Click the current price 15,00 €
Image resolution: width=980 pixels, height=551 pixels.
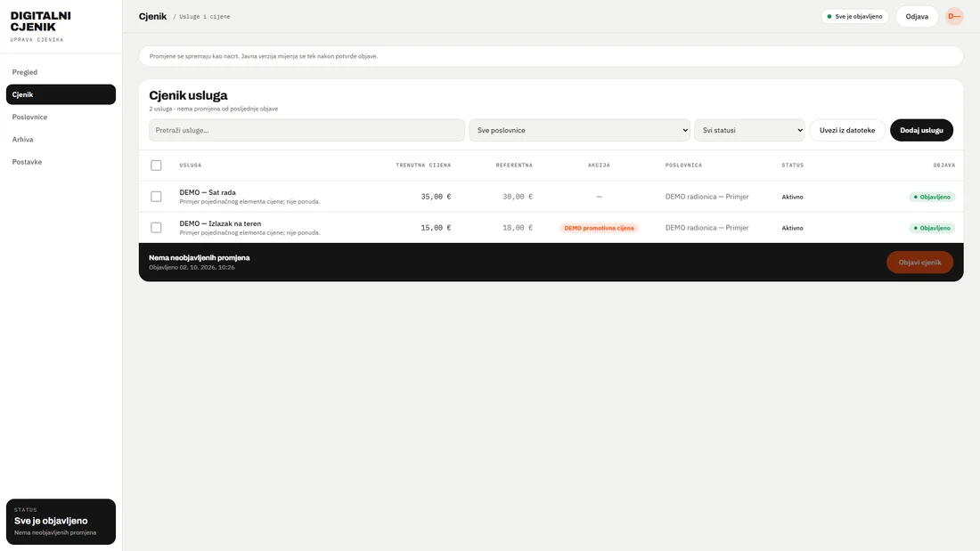436,228
